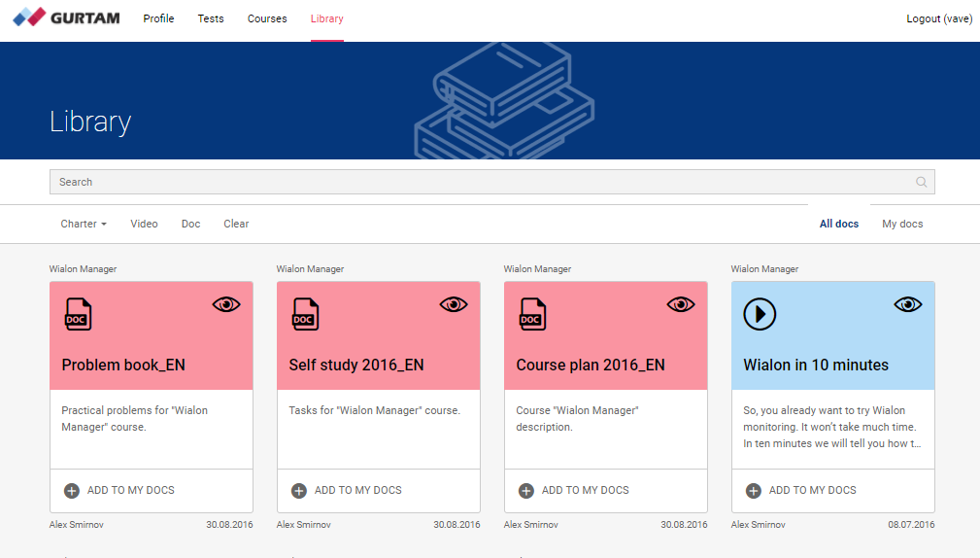Screen dimensions: 980x558
Task: Click the search magnifier icon
Action: pos(921,182)
